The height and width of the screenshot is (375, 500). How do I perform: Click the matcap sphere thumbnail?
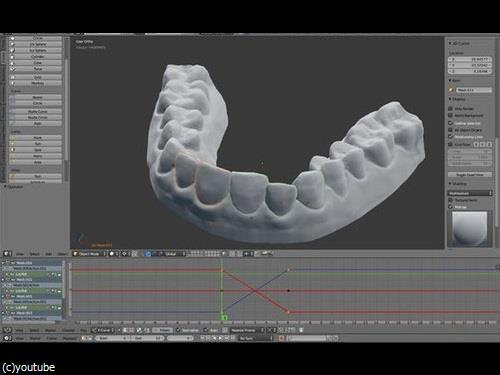click(470, 228)
